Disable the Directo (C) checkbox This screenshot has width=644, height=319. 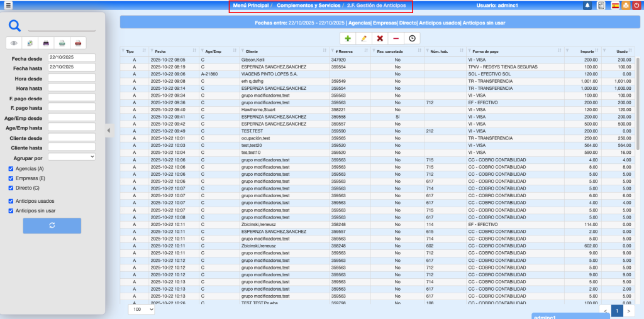tap(11, 187)
